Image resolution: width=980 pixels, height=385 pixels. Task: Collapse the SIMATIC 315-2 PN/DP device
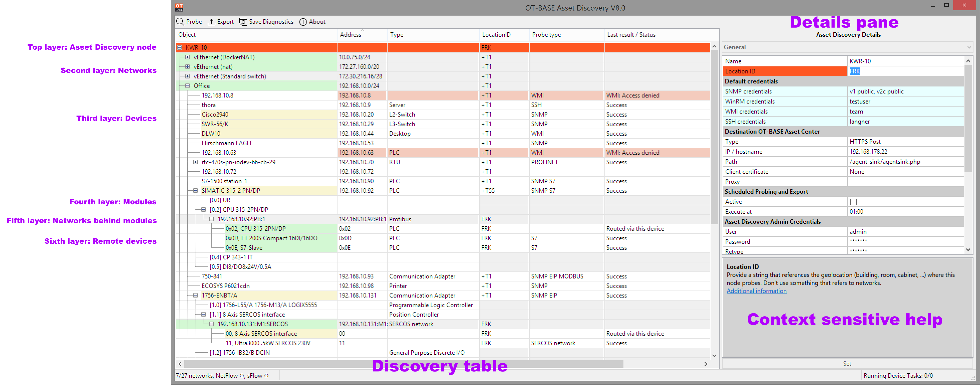[x=196, y=190]
